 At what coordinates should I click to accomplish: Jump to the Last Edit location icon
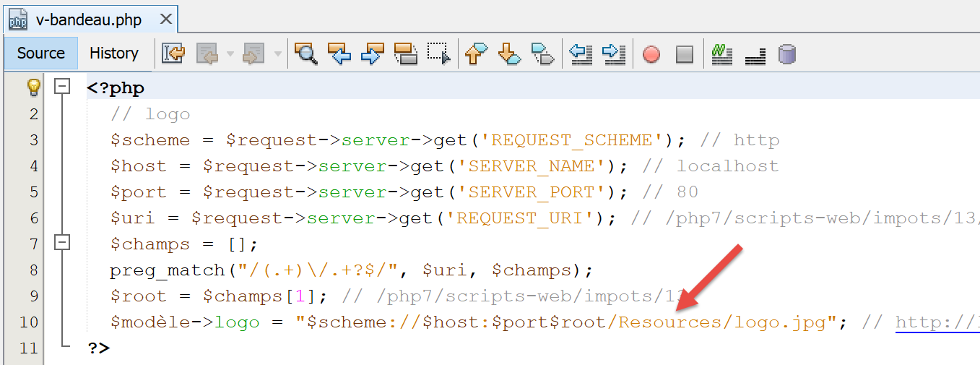(x=173, y=53)
